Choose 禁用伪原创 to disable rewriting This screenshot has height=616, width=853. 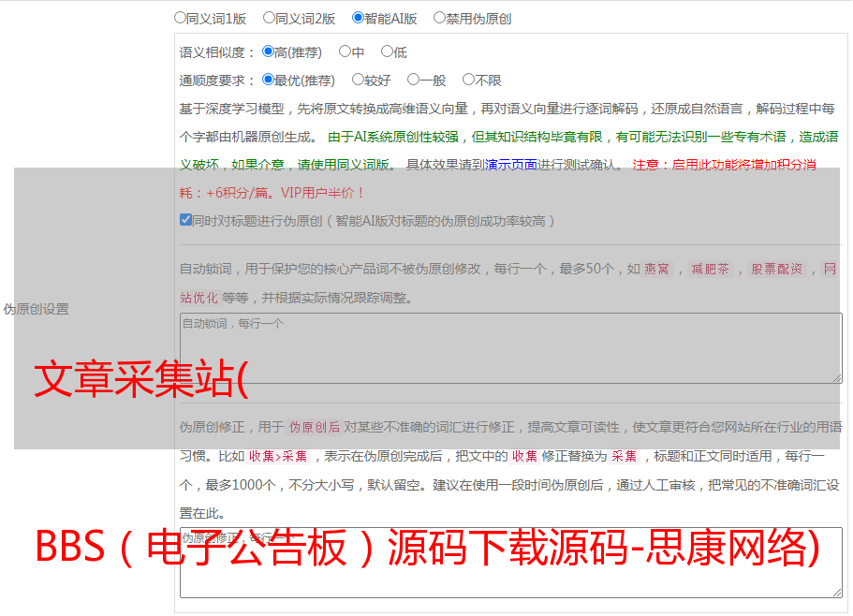coord(439,17)
